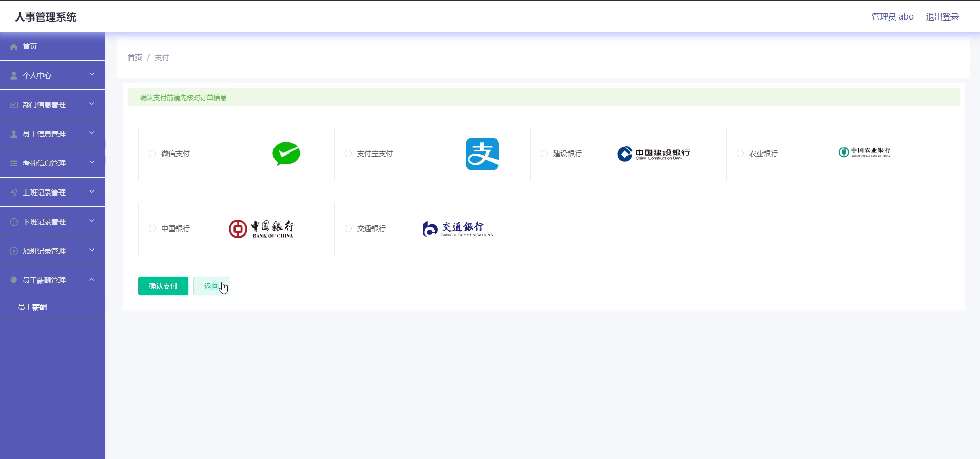Click the 管理员 abo account link
The width and height of the screenshot is (980, 459).
click(893, 17)
